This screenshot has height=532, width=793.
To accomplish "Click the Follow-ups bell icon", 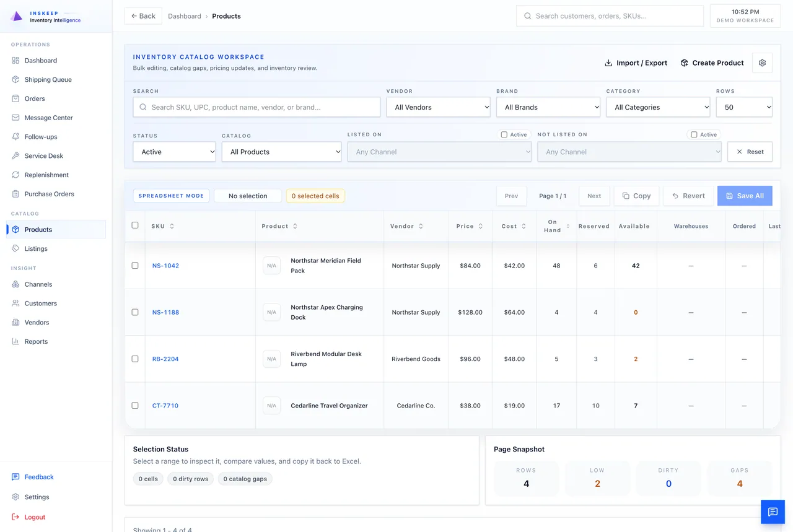I will (x=15, y=137).
